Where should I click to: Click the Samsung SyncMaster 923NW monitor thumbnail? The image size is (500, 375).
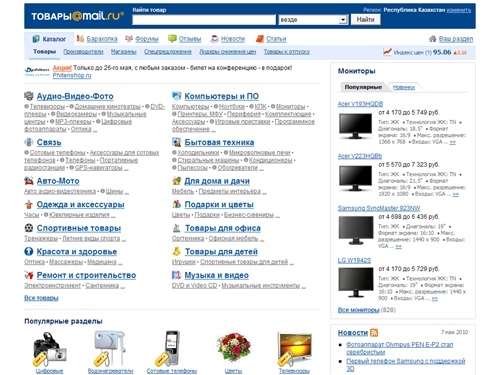pos(356,230)
